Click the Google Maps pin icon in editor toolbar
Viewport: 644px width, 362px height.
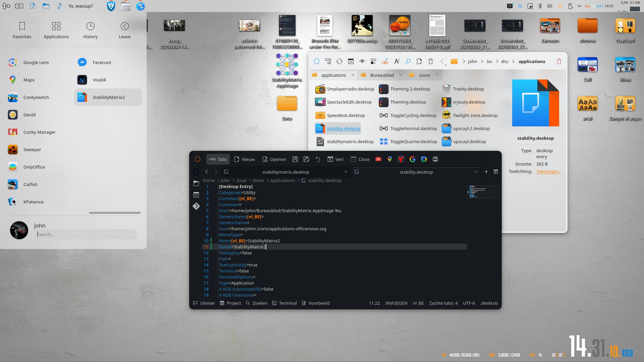[389, 159]
